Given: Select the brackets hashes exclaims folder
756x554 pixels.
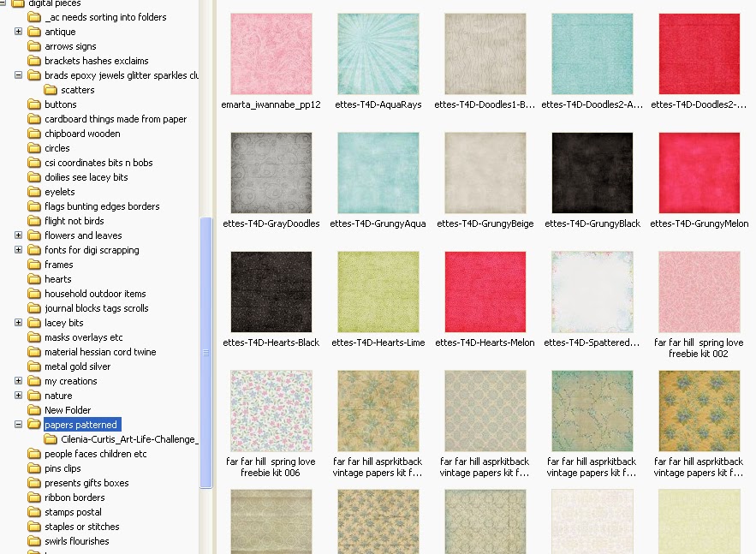Looking at the screenshot, I should click(97, 61).
